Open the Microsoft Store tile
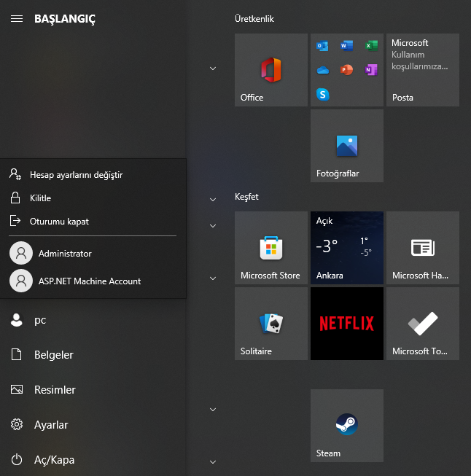Screen dimensions: 471x476 (271, 248)
